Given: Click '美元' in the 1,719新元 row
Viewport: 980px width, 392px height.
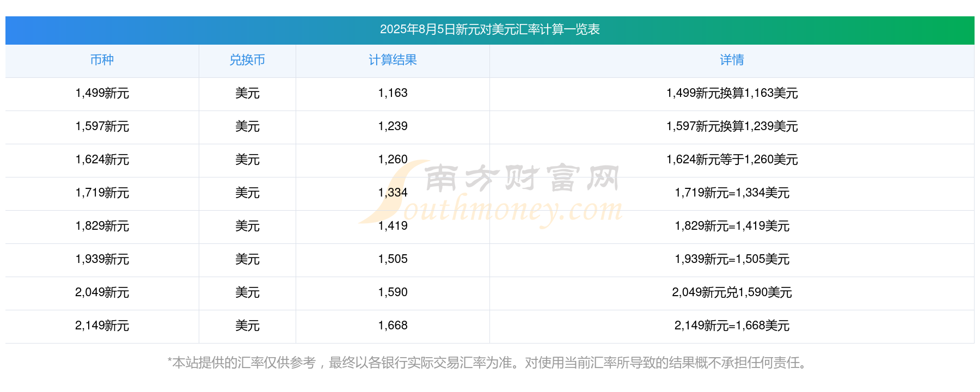Looking at the screenshot, I should [x=247, y=193].
